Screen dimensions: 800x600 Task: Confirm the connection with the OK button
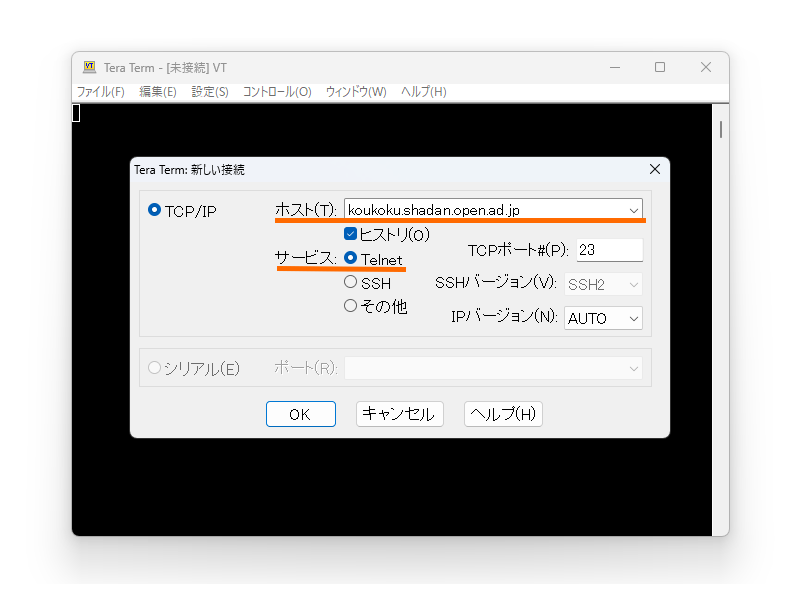(x=300, y=414)
